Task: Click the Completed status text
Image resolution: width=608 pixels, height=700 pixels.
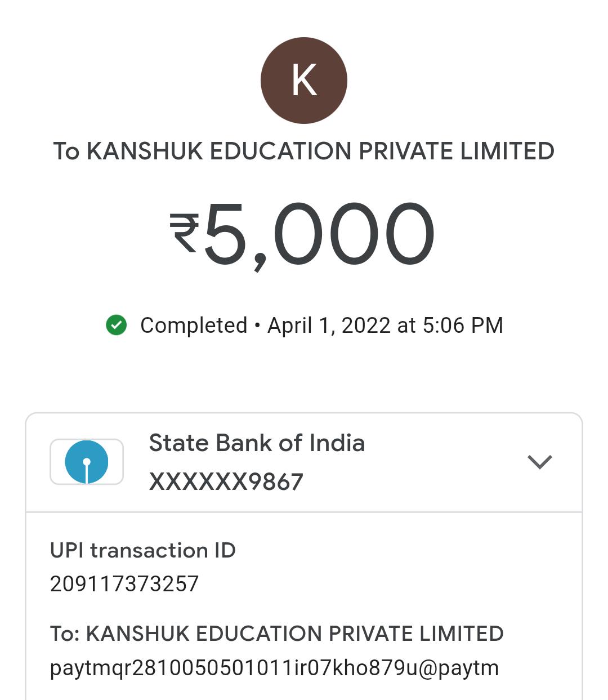Action: [194, 326]
